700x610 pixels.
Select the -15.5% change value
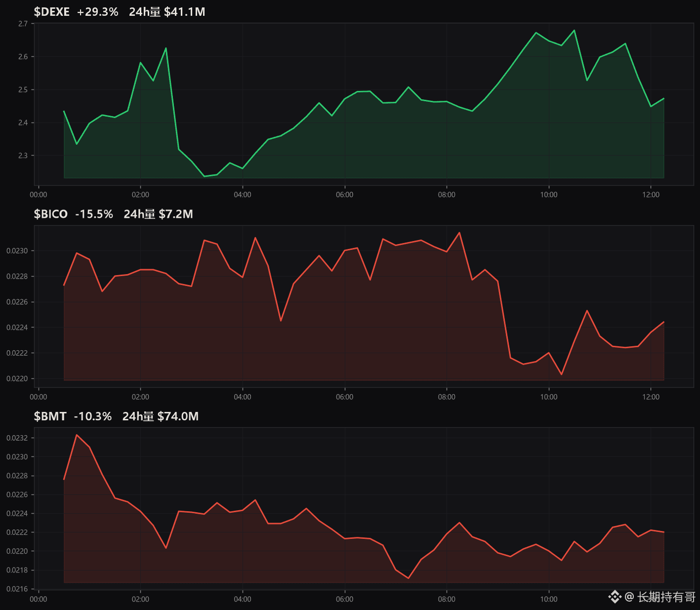tap(94, 214)
